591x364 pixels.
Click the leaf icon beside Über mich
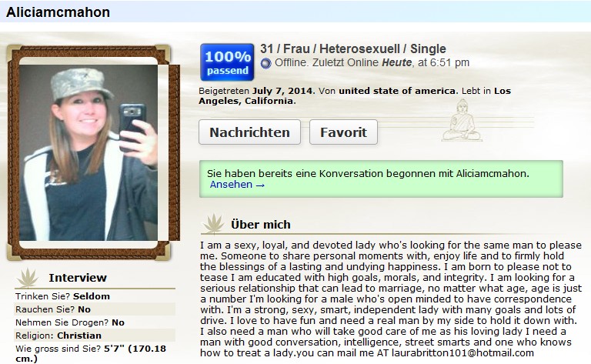coord(214,223)
